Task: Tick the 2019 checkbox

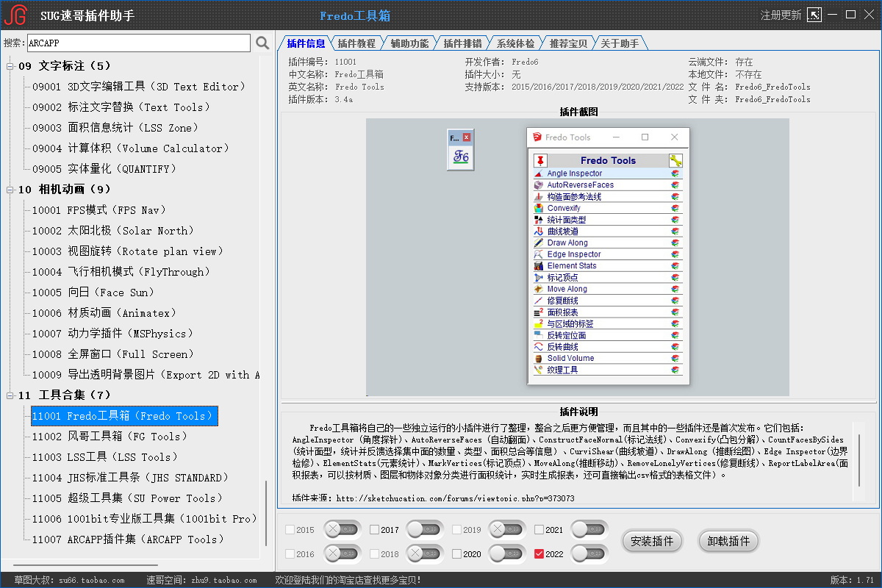Action: 457,530
